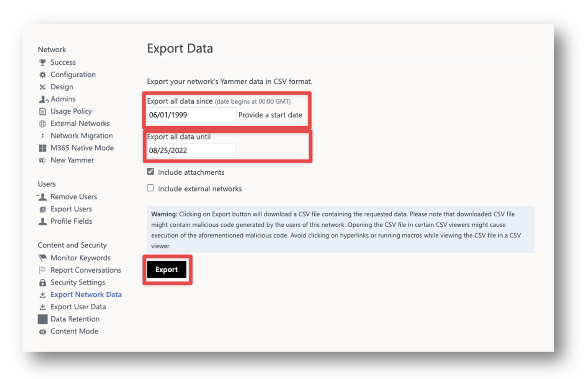Open the Configuration gear icon

(x=42, y=75)
